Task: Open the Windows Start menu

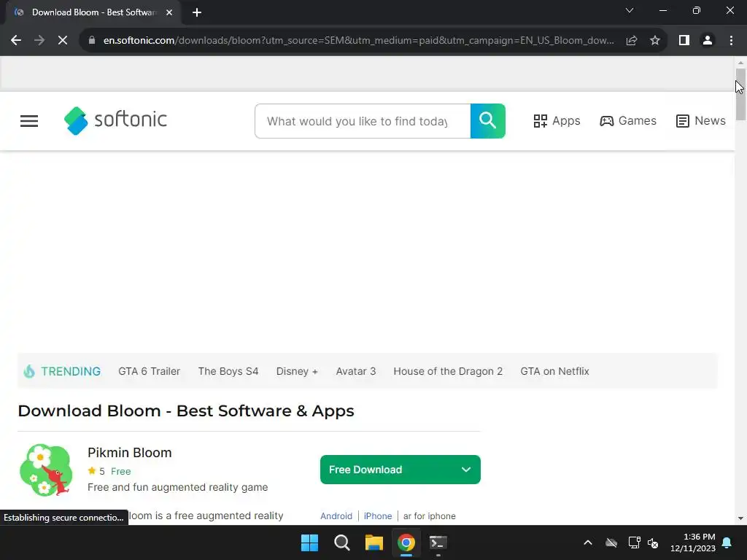Action: [309, 542]
